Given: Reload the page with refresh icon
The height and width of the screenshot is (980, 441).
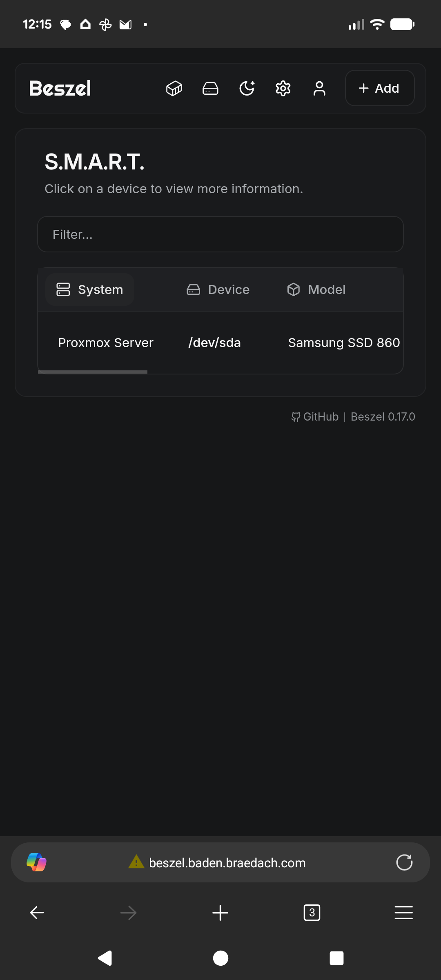Looking at the screenshot, I should tap(404, 862).
